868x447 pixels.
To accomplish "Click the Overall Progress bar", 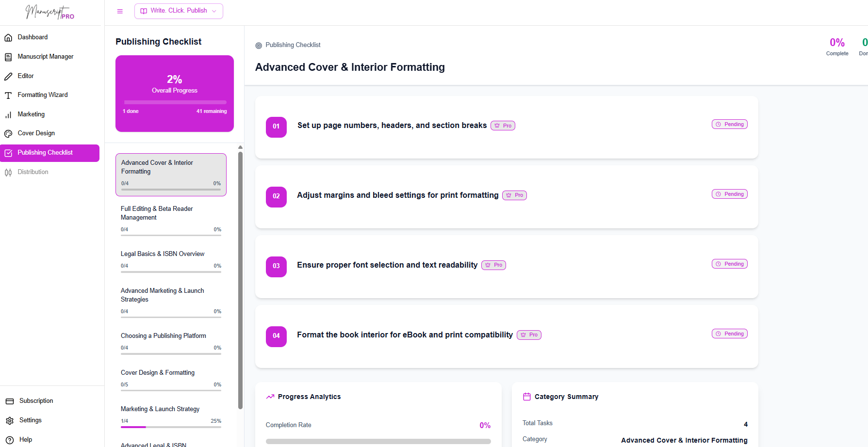I will (x=175, y=102).
